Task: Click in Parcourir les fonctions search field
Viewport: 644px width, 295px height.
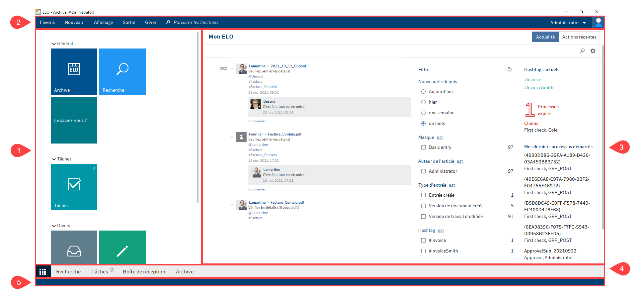Action: 196,22
